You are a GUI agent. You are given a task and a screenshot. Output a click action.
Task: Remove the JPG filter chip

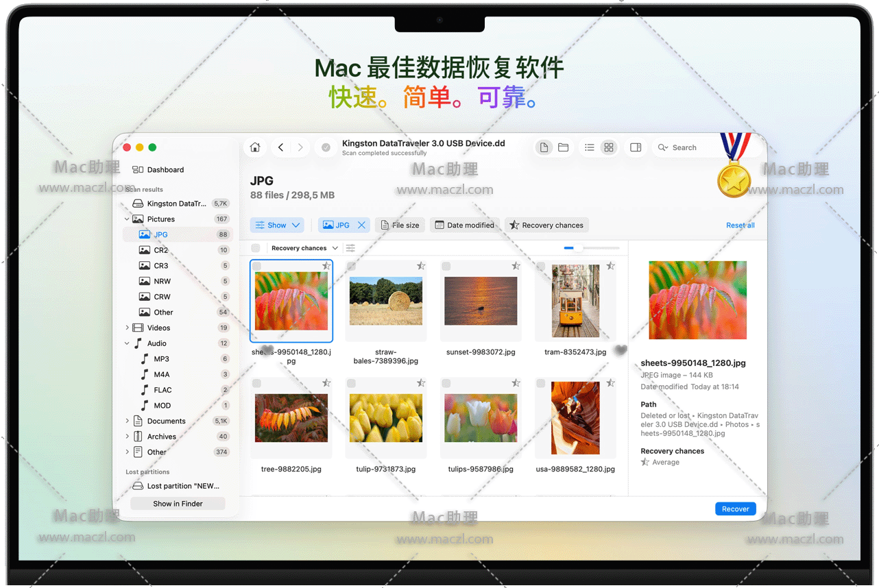[x=361, y=225]
